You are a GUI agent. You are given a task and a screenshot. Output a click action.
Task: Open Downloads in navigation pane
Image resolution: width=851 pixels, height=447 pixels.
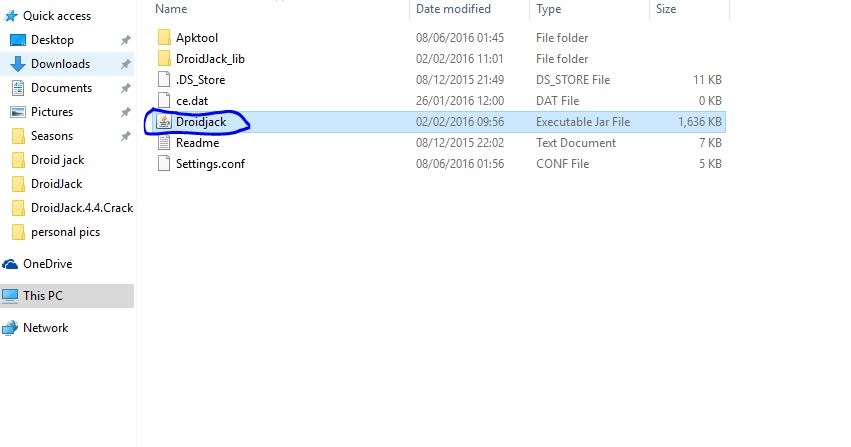tap(60, 64)
